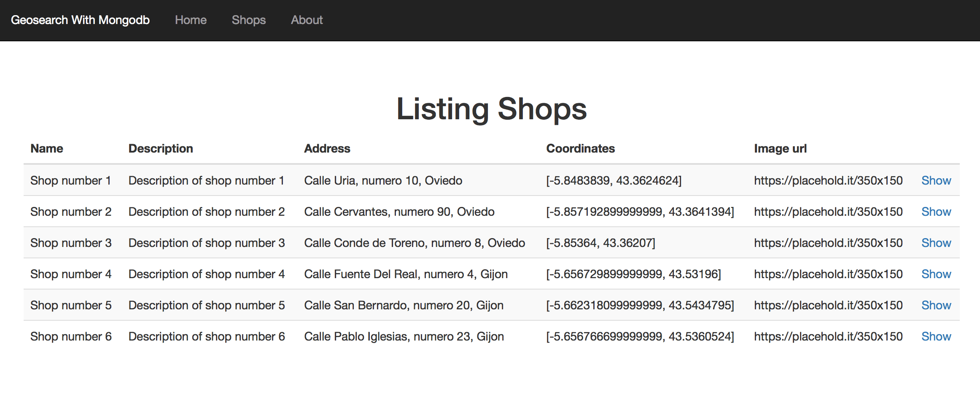Click the Address column header
The height and width of the screenshot is (397, 980).
(x=327, y=148)
